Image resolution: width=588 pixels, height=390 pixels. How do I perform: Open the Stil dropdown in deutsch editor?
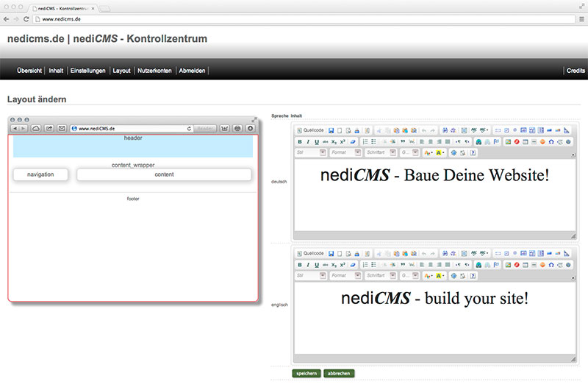(311, 152)
